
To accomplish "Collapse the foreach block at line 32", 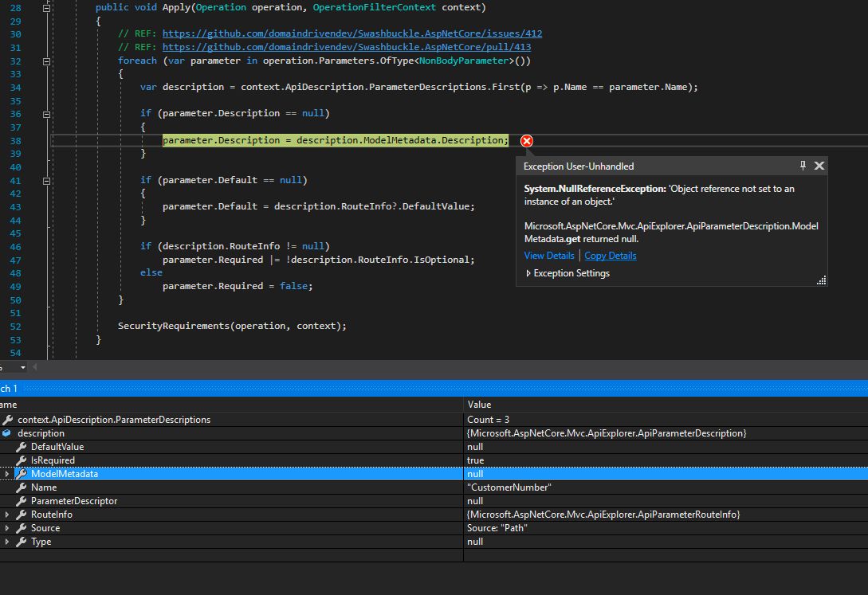I will tap(46, 61).
